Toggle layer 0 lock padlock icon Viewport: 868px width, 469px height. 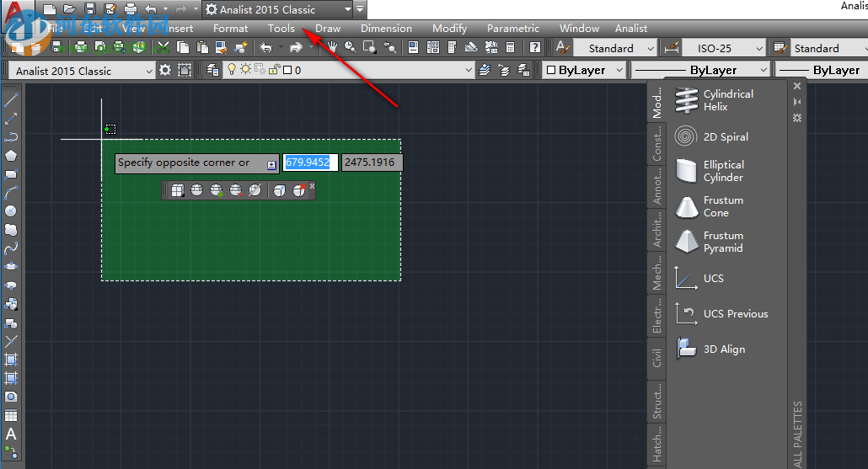pos(275,69)
